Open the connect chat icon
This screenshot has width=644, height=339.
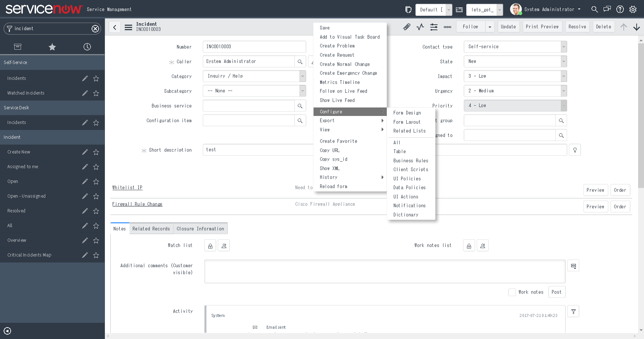[607, 9]
